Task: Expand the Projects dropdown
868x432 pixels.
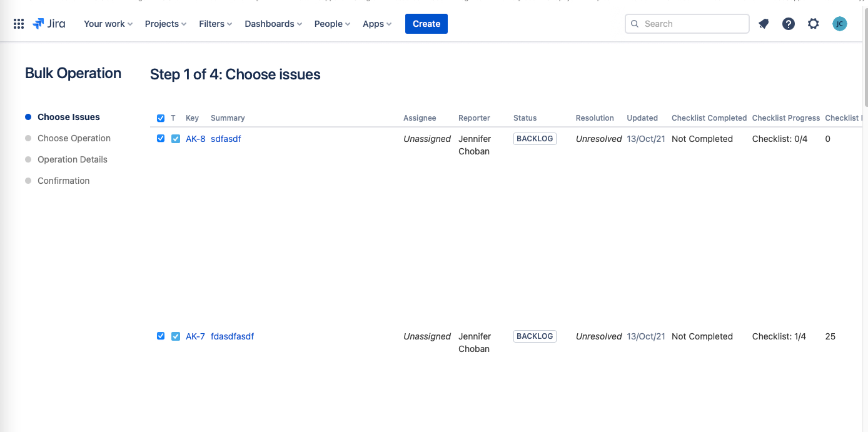Action: (166, 24)
